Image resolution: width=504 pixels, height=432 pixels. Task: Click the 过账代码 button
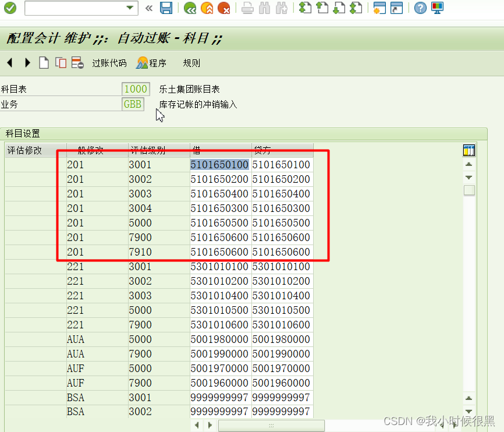coord(109,63)
